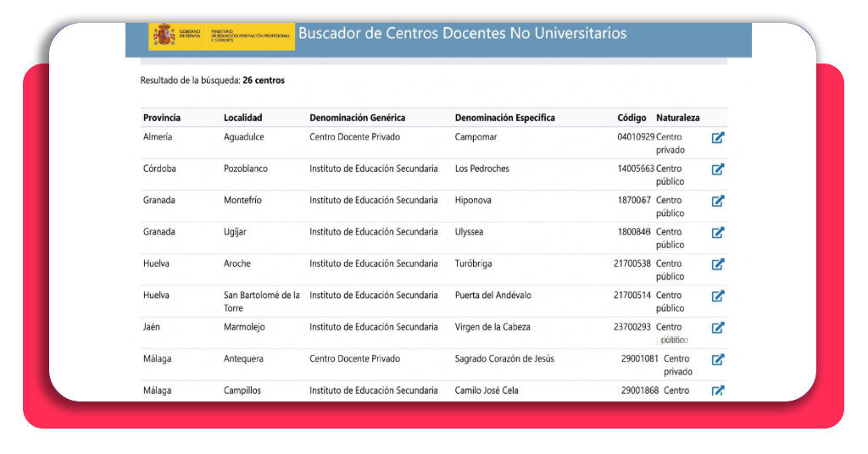Image resolution: width=868 pixels, height=454 pixels.
Task: Click the Los Pedroches center name
Action: (481, 169)
